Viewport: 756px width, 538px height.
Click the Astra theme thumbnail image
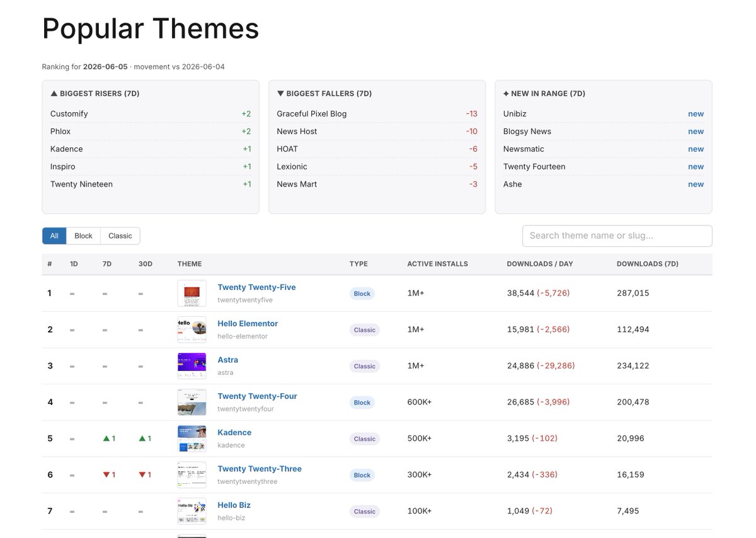tap(192, 366)
